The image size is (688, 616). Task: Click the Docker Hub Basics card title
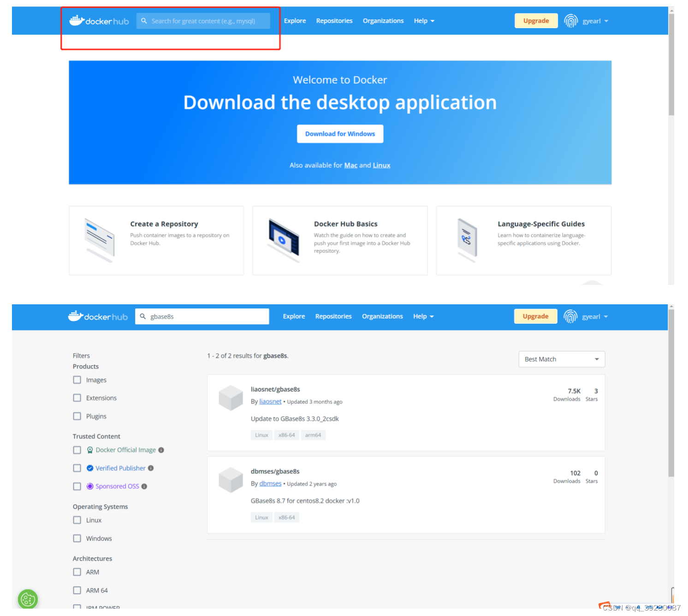point(346,224)
